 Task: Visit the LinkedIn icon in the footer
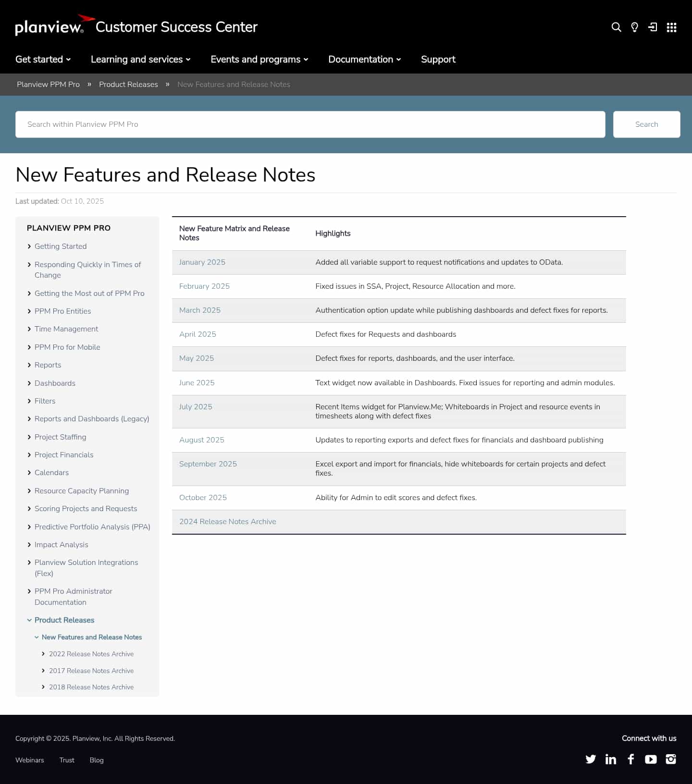coord(611,759)
